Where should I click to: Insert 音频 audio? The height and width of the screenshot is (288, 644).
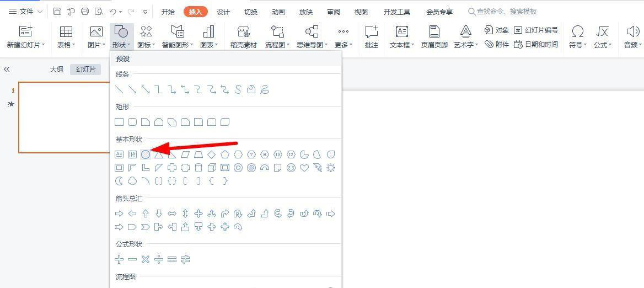coord(632,36)
